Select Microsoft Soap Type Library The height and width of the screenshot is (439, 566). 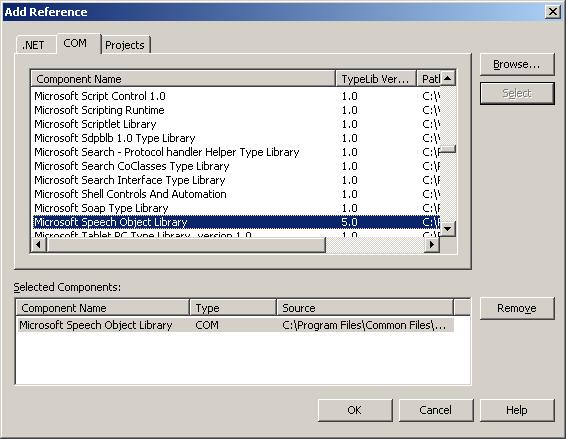[236, 208]
